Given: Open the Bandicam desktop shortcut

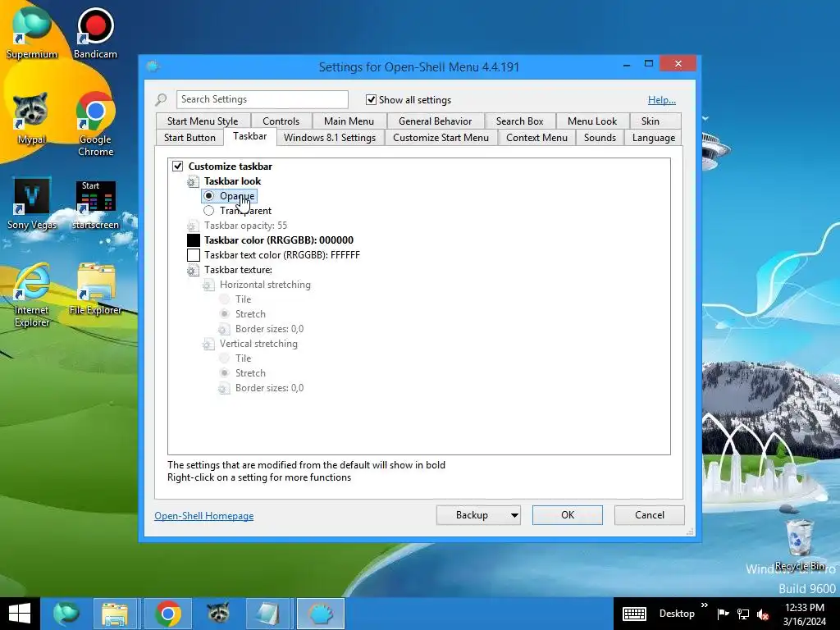Looking at the screenshot, I should (x=95, y=32).
